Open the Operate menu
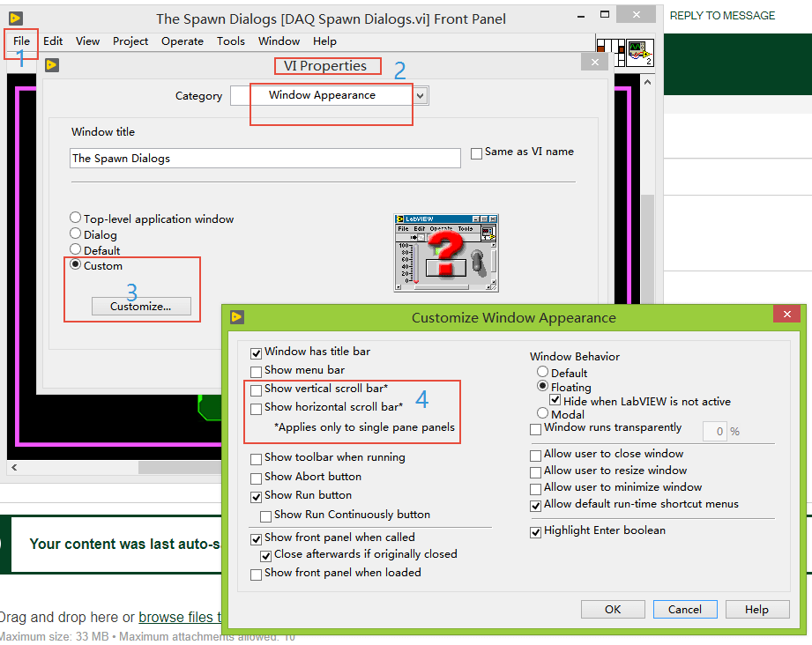This screenshot has height=645, width=812. point(182,41)
